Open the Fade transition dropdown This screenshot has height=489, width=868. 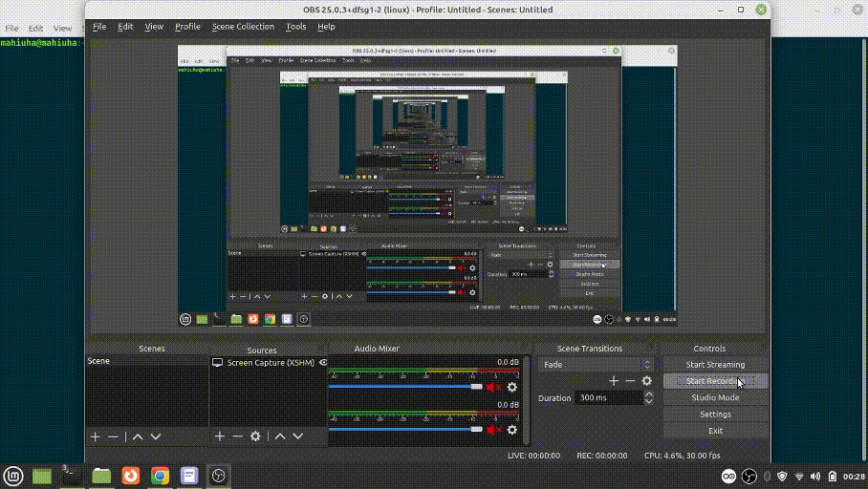point(596,365)
